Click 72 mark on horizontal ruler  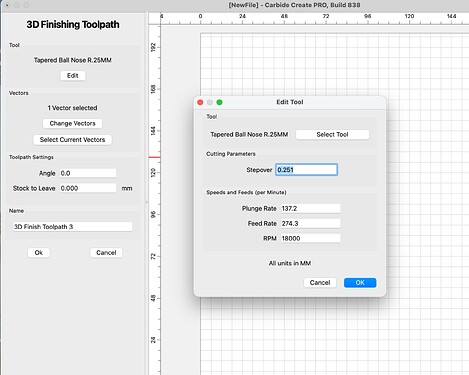pos(326,16)
